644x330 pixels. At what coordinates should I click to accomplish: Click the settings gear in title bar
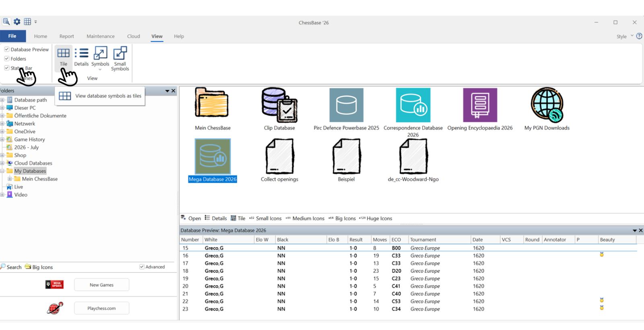[17, 22]
